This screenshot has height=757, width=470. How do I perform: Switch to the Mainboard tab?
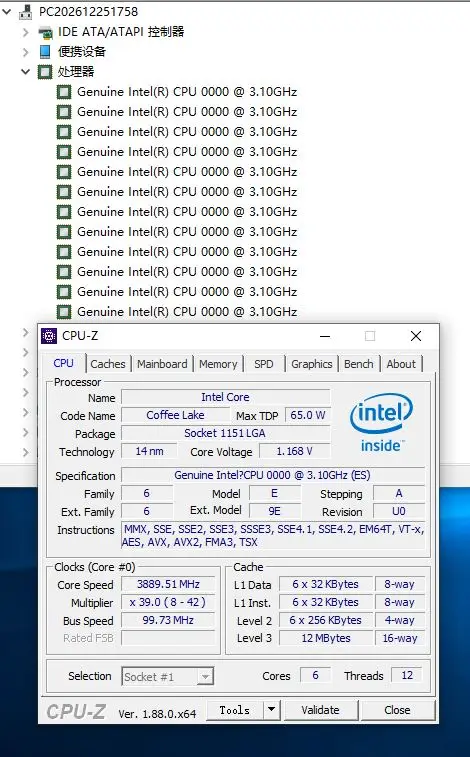click(162, 364)
